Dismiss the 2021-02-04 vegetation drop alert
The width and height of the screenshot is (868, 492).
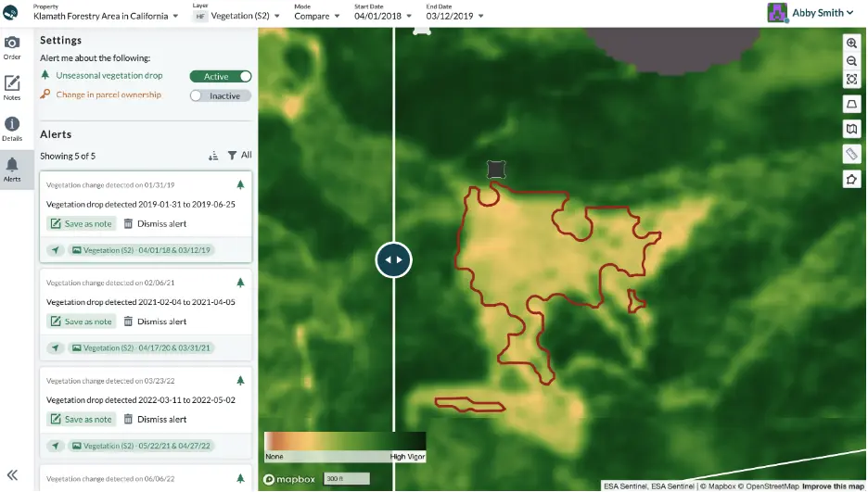tap(155, 322)
